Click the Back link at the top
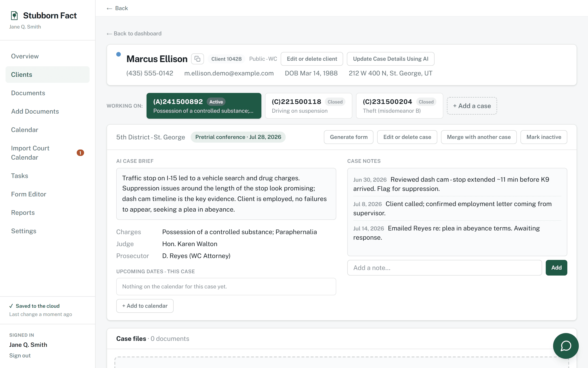This screenshot has width=588, height=368. [x=117, y=8]
